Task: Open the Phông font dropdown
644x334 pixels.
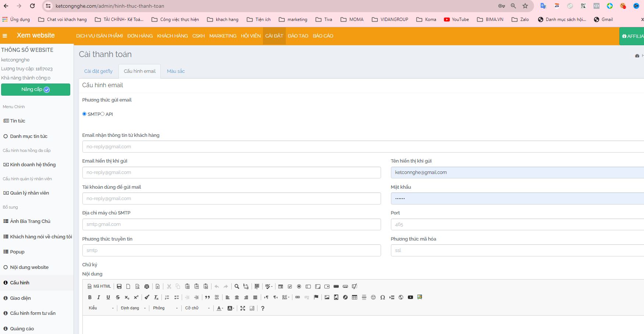Action: (x=165, y=308)
